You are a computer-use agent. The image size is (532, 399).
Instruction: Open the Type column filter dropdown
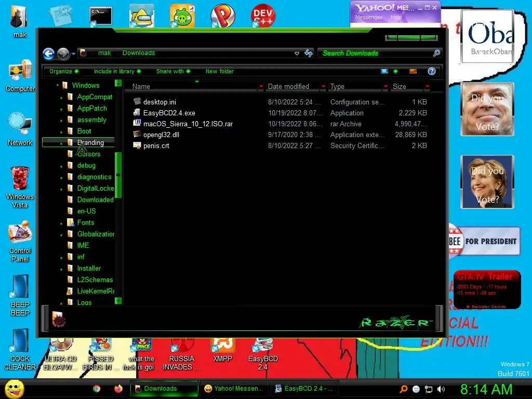(x=385, y=87)
